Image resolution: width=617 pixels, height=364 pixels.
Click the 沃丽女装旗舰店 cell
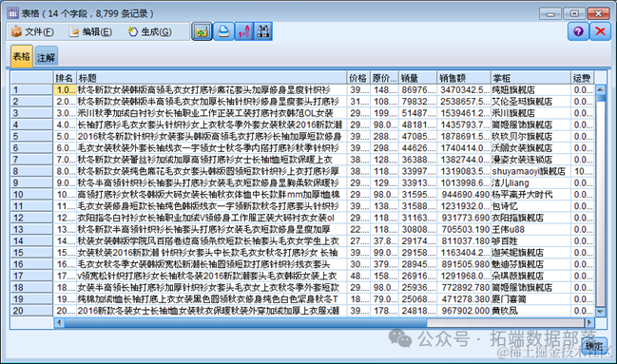530,148
